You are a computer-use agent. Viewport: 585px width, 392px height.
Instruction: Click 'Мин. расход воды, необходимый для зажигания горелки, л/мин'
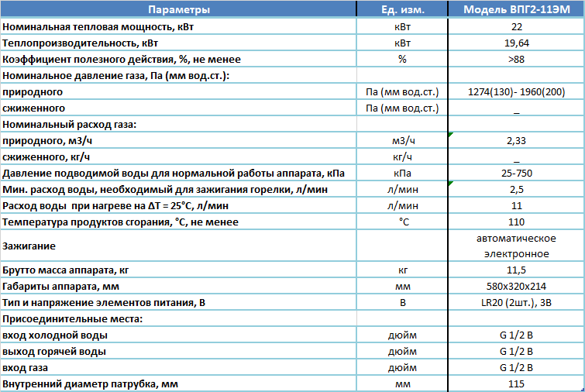pyautogui.click(x=178, y=190)
